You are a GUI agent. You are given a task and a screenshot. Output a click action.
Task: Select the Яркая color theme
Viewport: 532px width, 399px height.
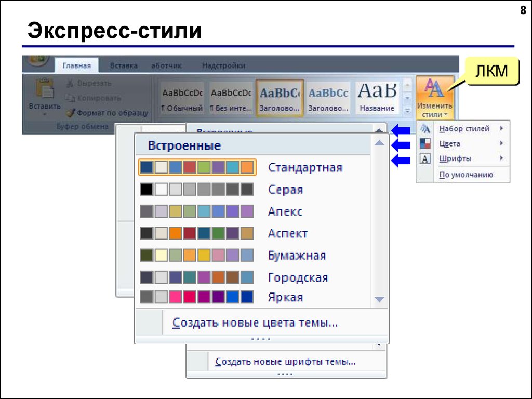tap(253, 298)
